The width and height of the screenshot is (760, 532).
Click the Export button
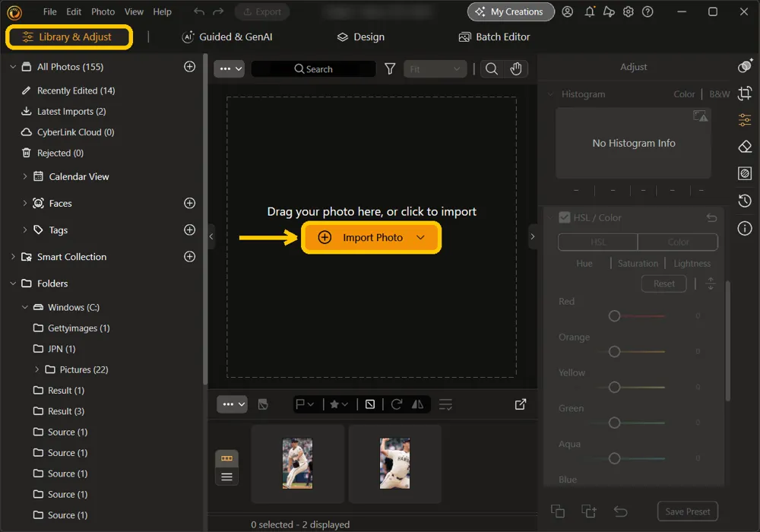(x=262, y=11)
